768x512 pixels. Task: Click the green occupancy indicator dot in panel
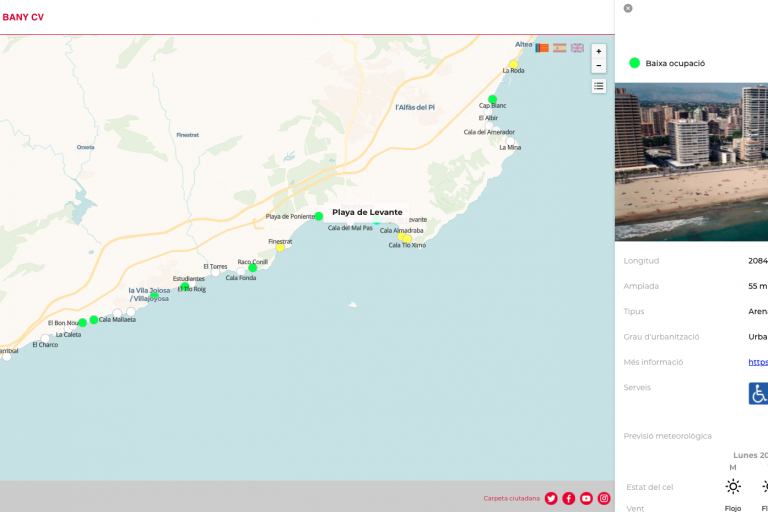(x=634, y=63)
